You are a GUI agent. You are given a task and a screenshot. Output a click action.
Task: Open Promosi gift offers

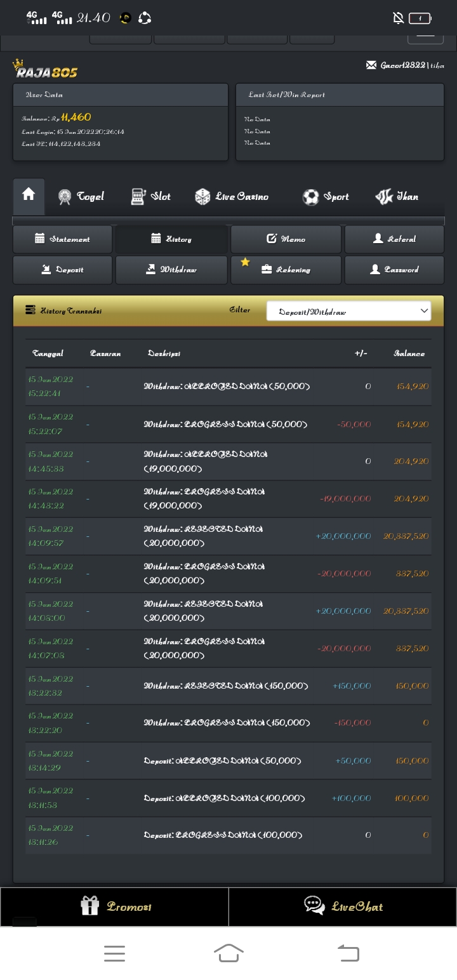[x=115, y=906]
